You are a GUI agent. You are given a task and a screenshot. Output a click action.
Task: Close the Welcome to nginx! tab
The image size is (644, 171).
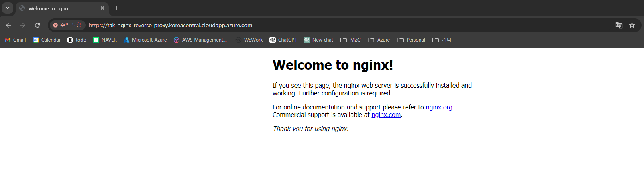tap(102, 8)
